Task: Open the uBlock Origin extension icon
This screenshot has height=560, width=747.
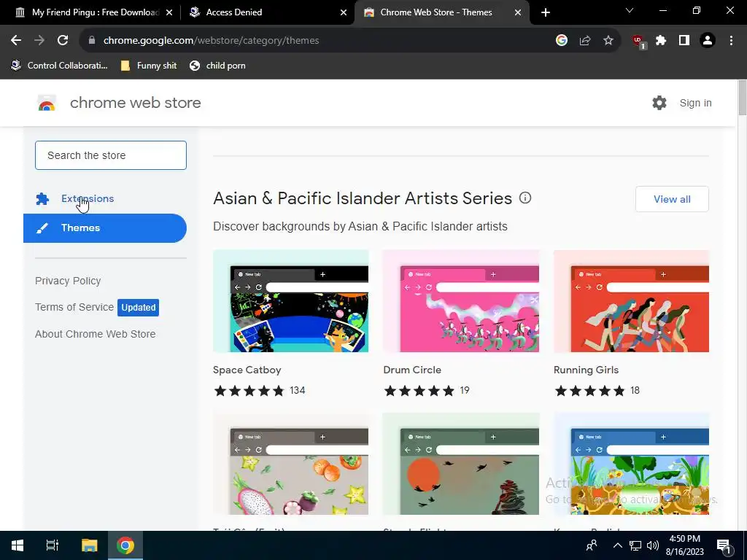Action: coord(638,42)
